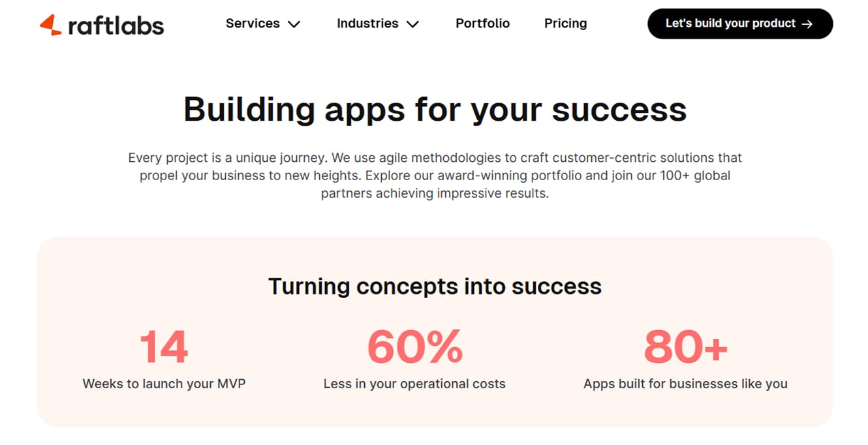Click Pricing in the top navigation
The image size is (868, 445).
565,23
